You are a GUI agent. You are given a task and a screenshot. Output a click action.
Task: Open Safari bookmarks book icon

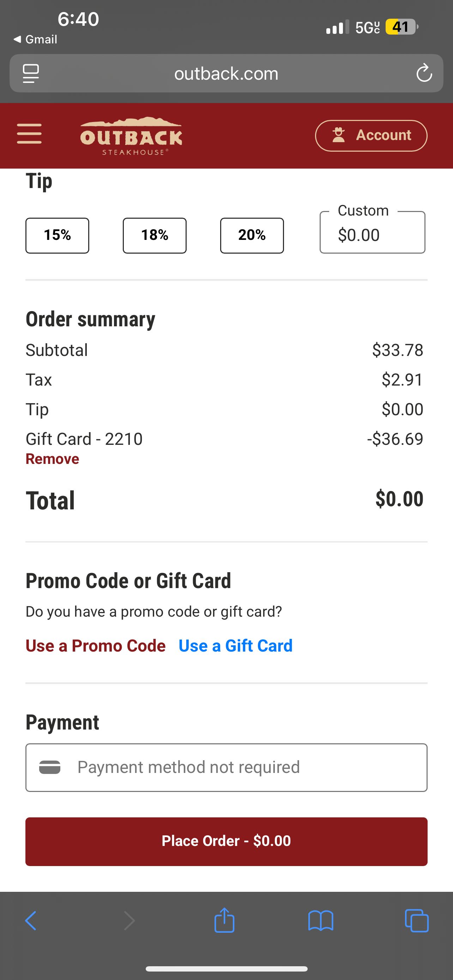click(321, 921)
